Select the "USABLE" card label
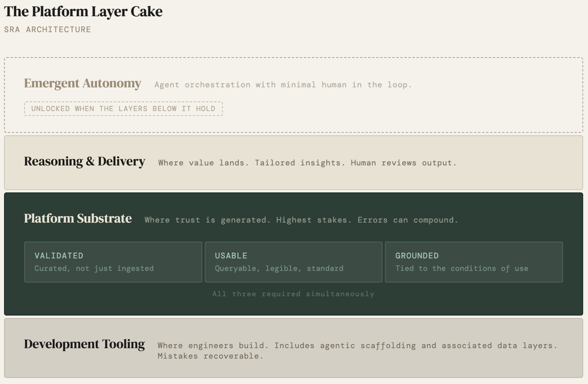Image resolution: width=588 pixels, height=384 pixels. (x=231, y=256)
